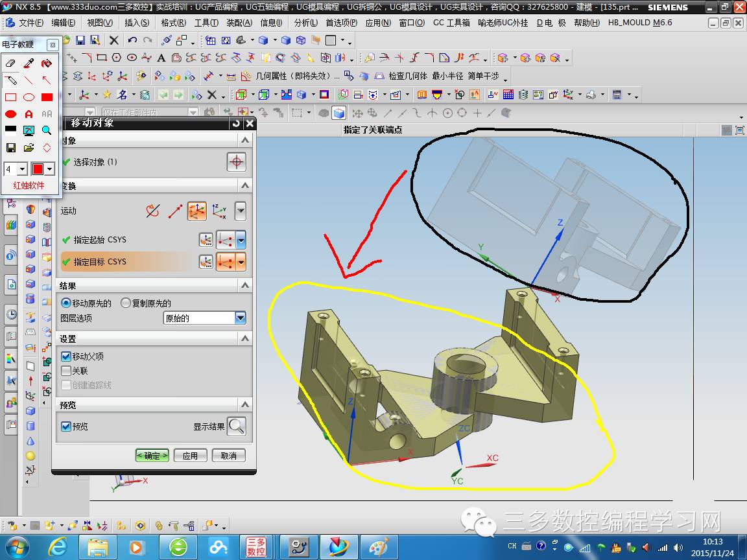Click the 取消 button
Screen dimensions: 747x560
(x=229, y=456)
